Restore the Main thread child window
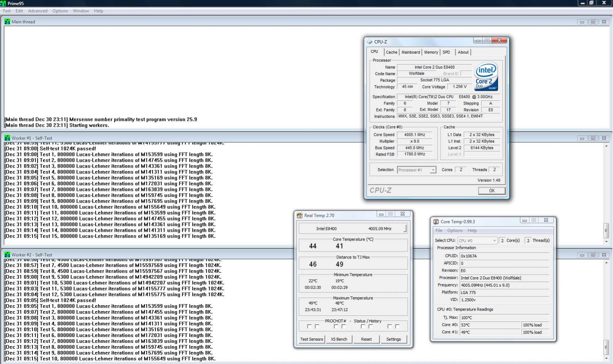Viewport: 613px width, 364px height. pyautogui.click(x=593, y=22)
